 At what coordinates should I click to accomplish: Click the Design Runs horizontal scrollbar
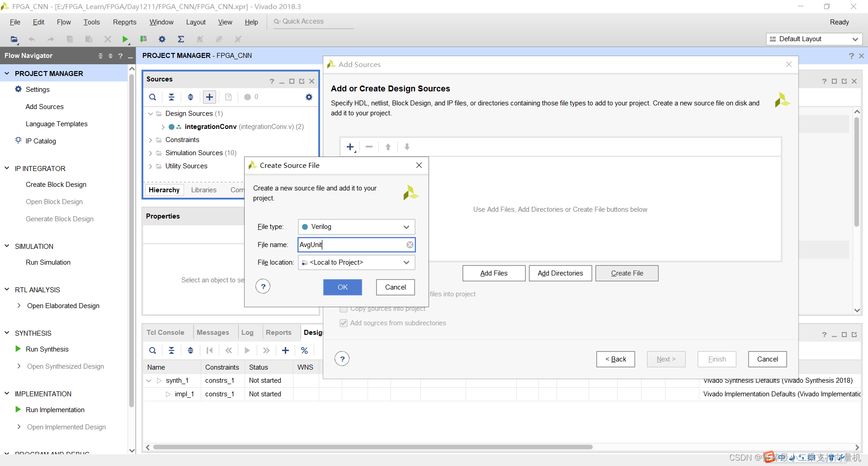373,447
